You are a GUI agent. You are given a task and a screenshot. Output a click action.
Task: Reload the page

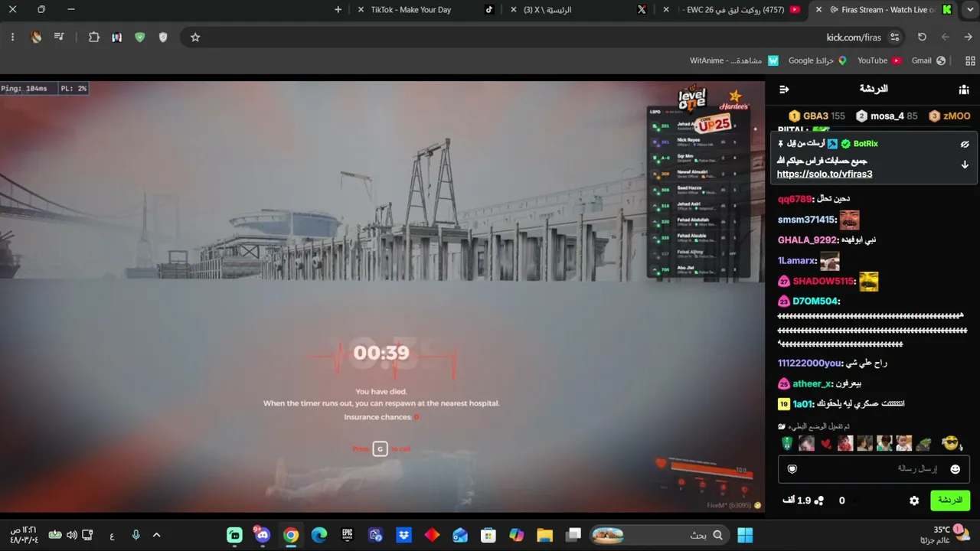(x=923, y=37)
